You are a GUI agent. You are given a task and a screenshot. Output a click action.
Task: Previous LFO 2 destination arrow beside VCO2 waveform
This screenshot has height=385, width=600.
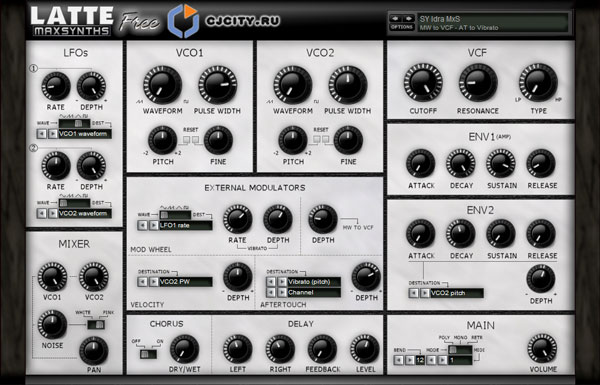coord(42,214)
